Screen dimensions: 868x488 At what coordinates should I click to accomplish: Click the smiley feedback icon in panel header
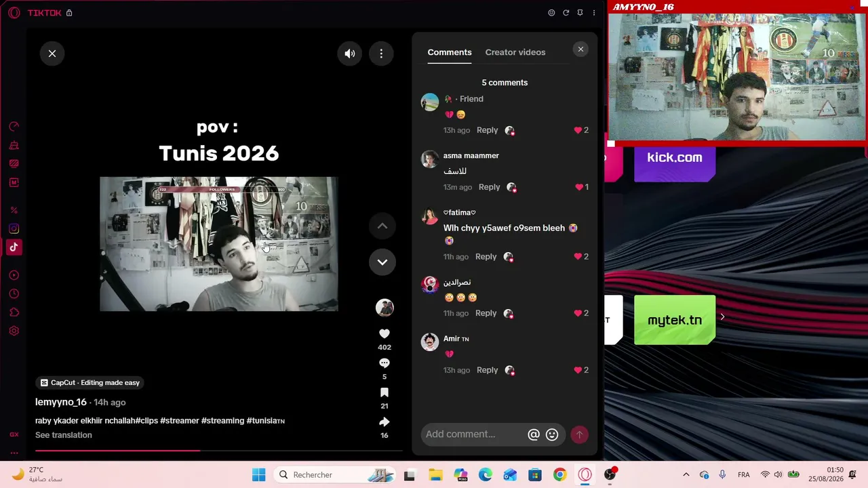551,13
